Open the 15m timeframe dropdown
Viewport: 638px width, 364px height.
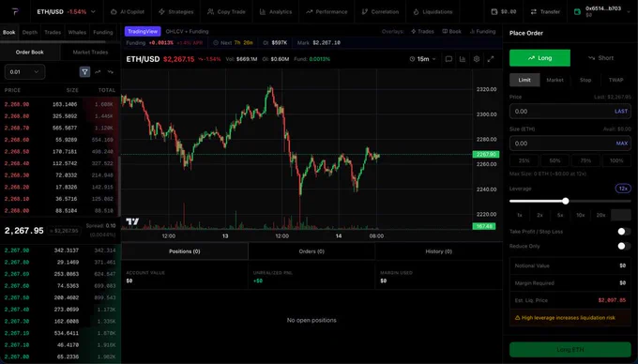tap(423, 59)
